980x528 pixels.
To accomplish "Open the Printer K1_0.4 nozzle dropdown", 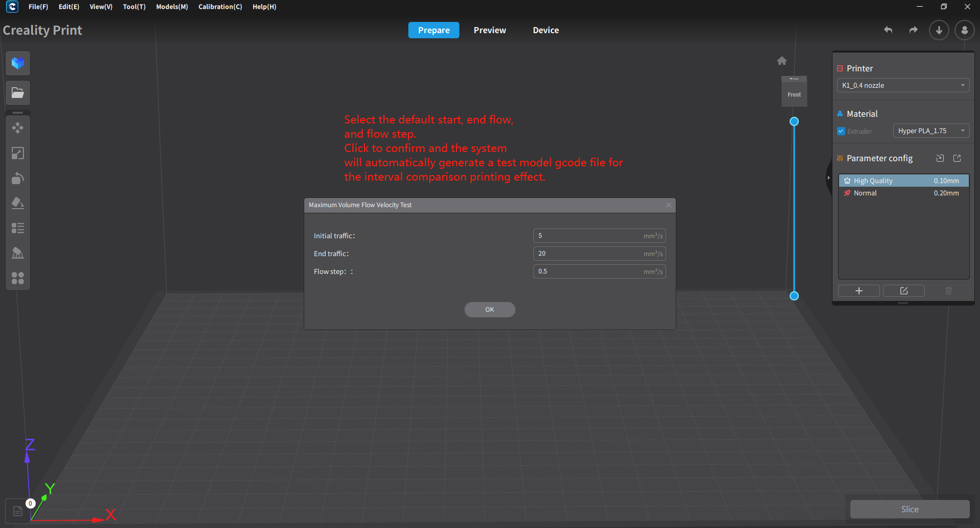I will click(x=903, y=85).
